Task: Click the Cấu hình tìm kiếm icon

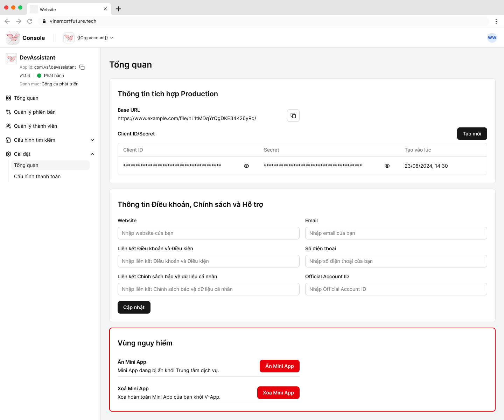Action: click(8, 140)
